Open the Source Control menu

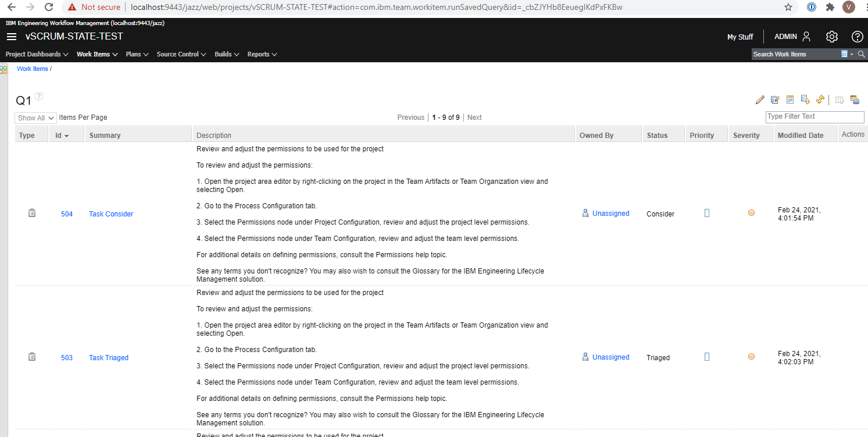(x=181, y=54)
